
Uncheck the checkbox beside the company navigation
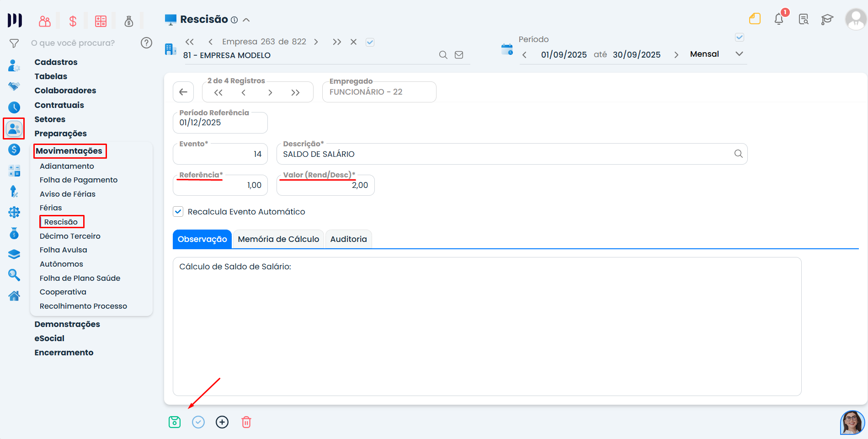[370, 42]
